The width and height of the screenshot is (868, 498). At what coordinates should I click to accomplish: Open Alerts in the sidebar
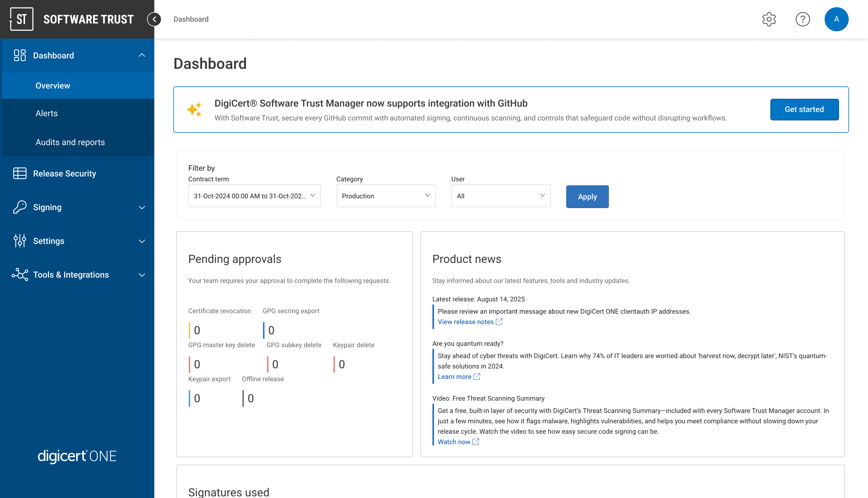point(78,113)
